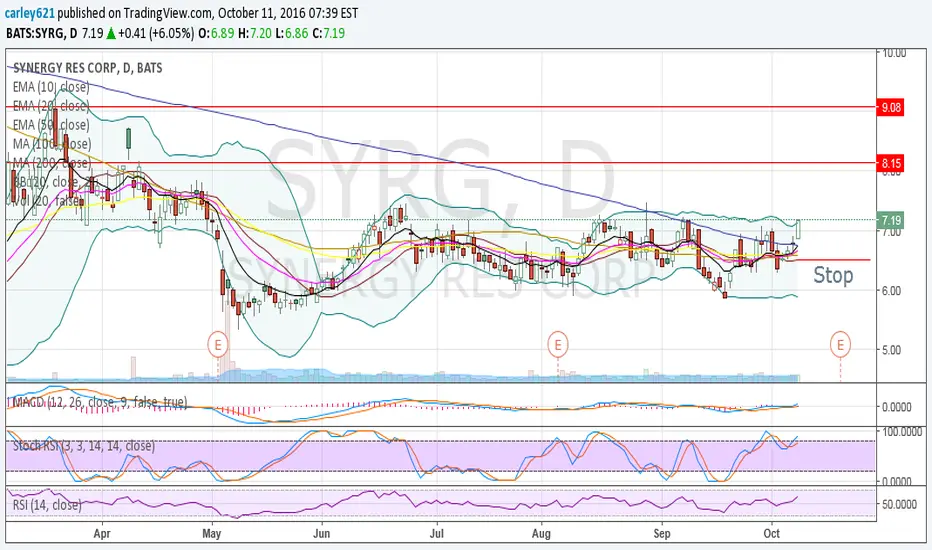
Task: Click the Jun label on time axis
Action: [321, 533]
